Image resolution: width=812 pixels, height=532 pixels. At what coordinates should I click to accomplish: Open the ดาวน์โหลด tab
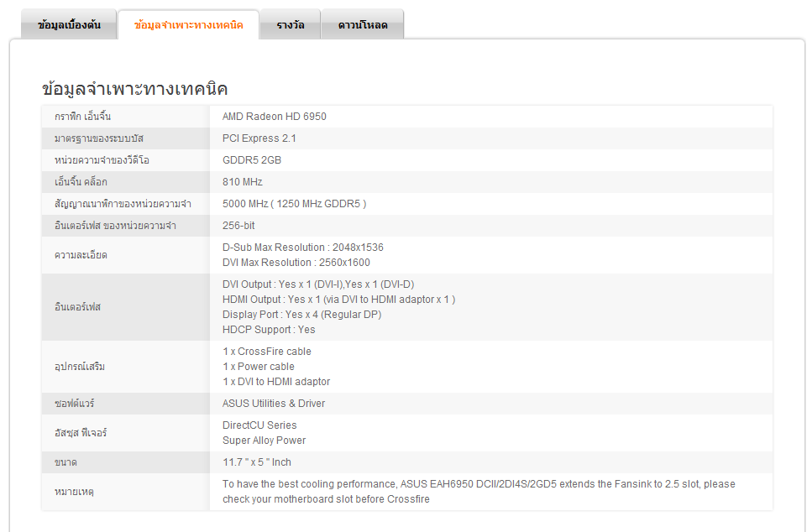[x=363, y=24]
